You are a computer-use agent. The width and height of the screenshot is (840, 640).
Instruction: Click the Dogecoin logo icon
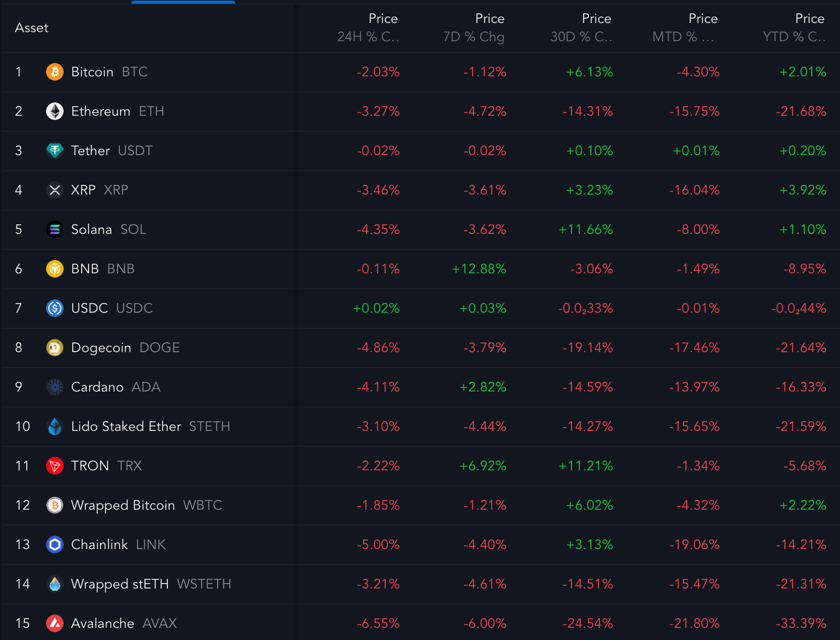click(55, 348)
